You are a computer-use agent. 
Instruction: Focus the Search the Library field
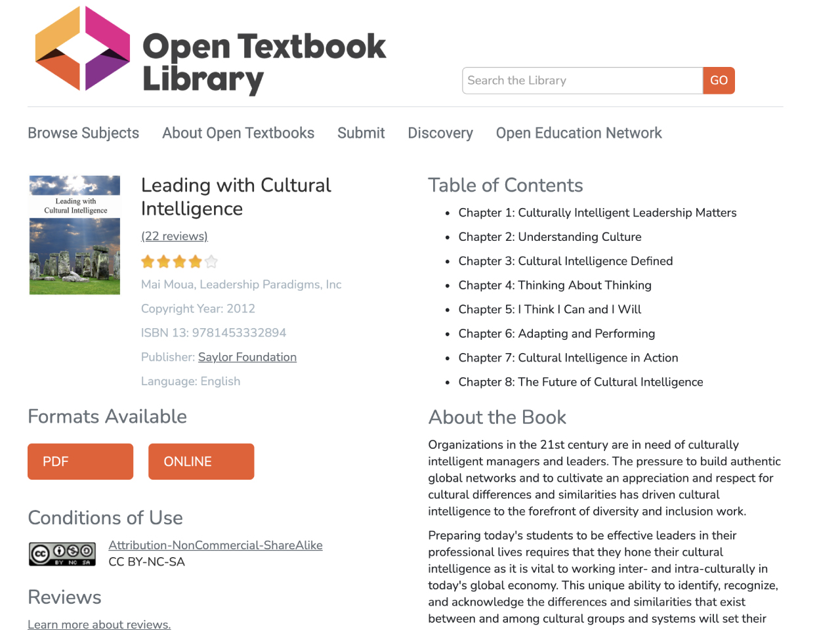583,81
